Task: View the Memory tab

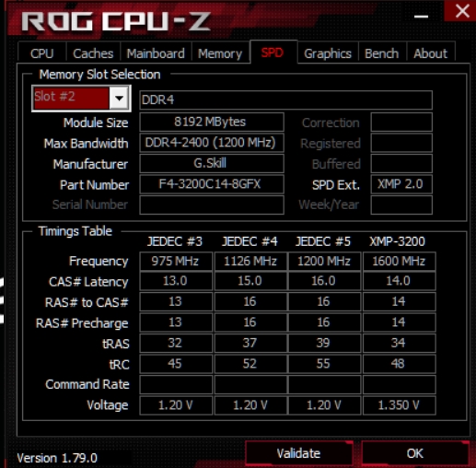Action: (x=220, y=53)
